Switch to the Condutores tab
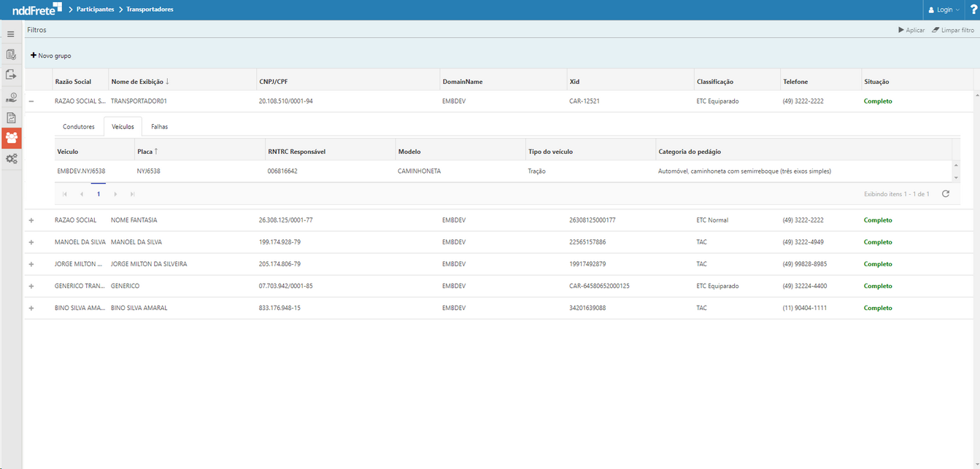Viewport: 980px width, 469px height. pyautogui.click(x=79, y=127)
